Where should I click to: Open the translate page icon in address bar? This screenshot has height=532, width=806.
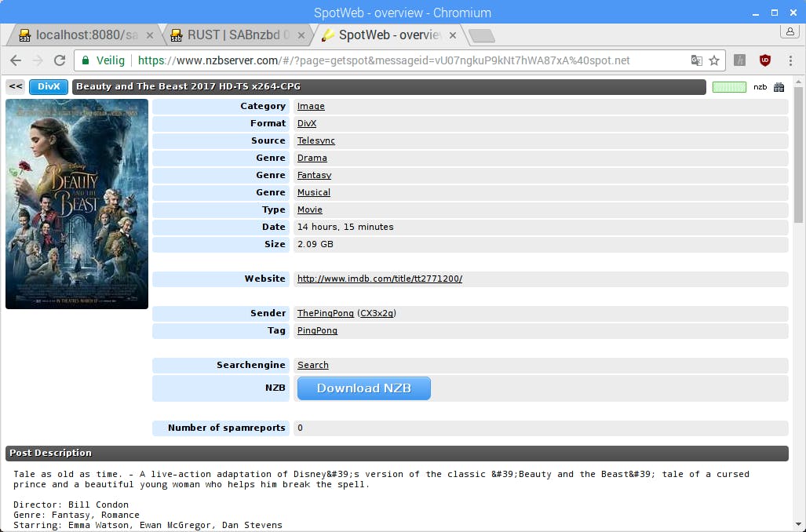click(x=696, y=60)
